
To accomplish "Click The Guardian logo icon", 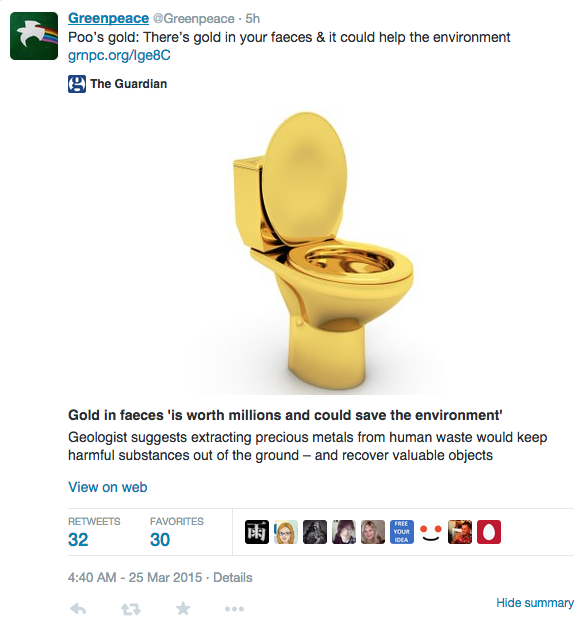I will tap(77, 84).
